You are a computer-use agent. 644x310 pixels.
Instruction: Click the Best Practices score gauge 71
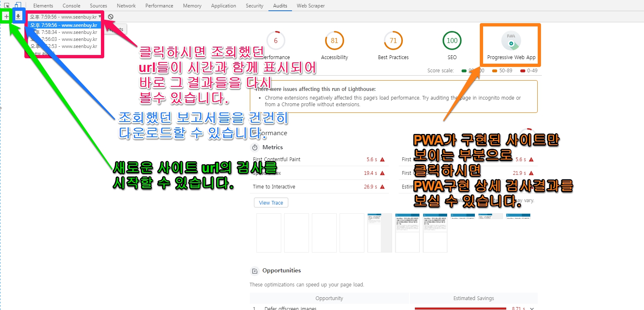(393, 41)
